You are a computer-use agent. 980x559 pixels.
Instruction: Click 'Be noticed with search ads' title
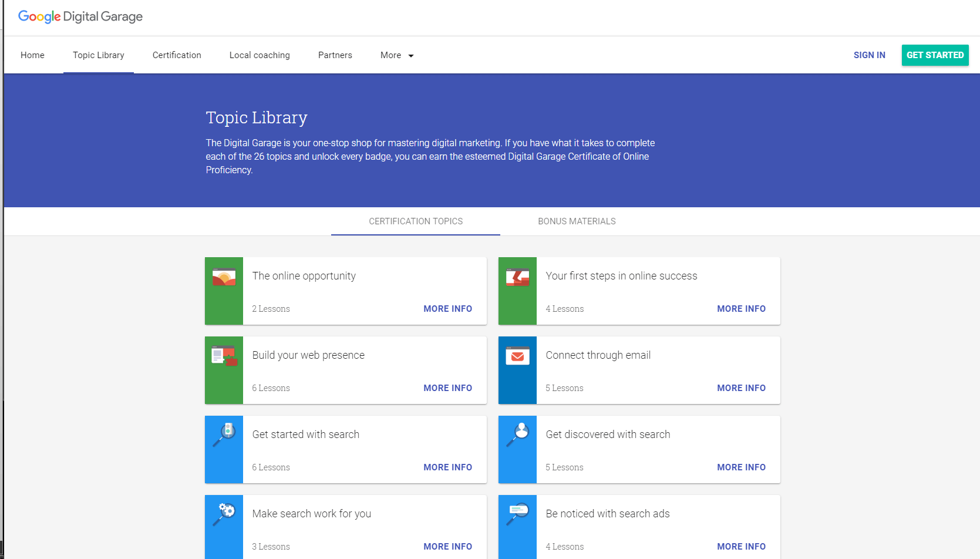click(x=607, y=514)
